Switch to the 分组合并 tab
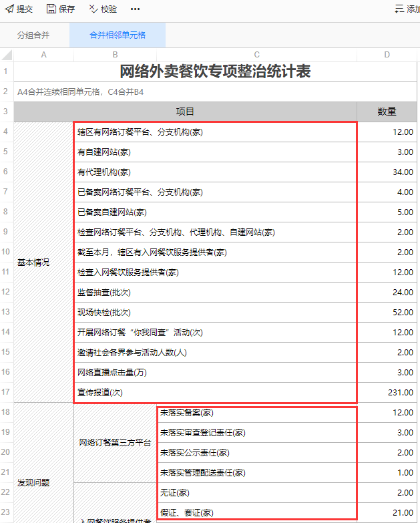 pyautogui.click(x=33, y=35)
